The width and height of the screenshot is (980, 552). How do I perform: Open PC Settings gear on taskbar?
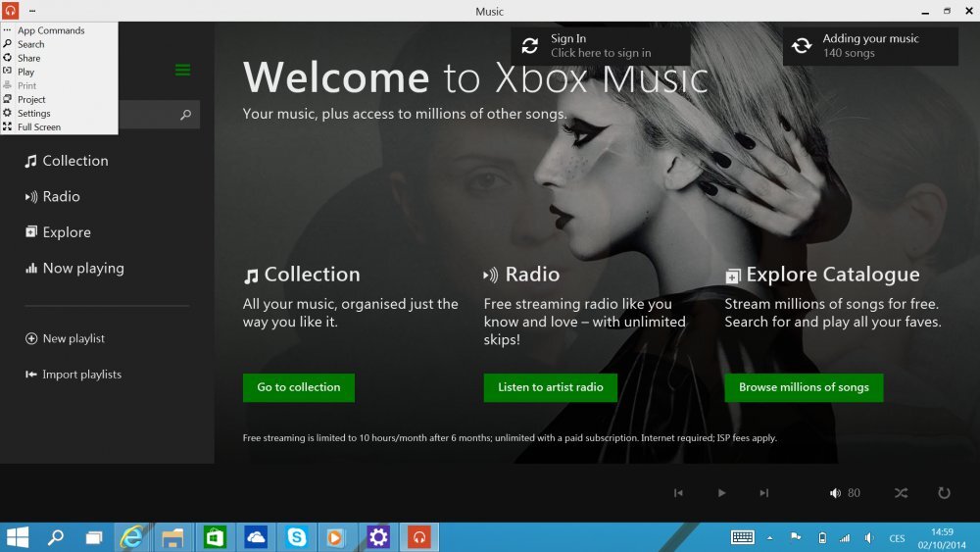click(x=378, y=537)
